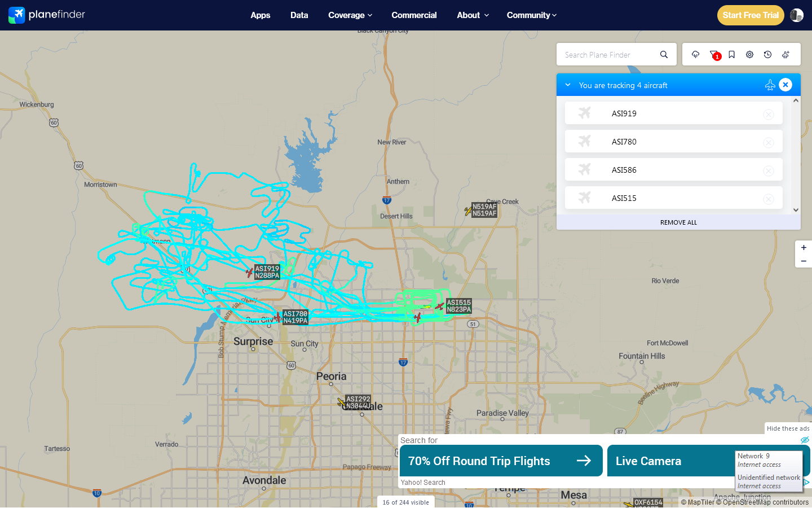Expand the About dropdown menu
812x508 pixels.
pos(473,15)
